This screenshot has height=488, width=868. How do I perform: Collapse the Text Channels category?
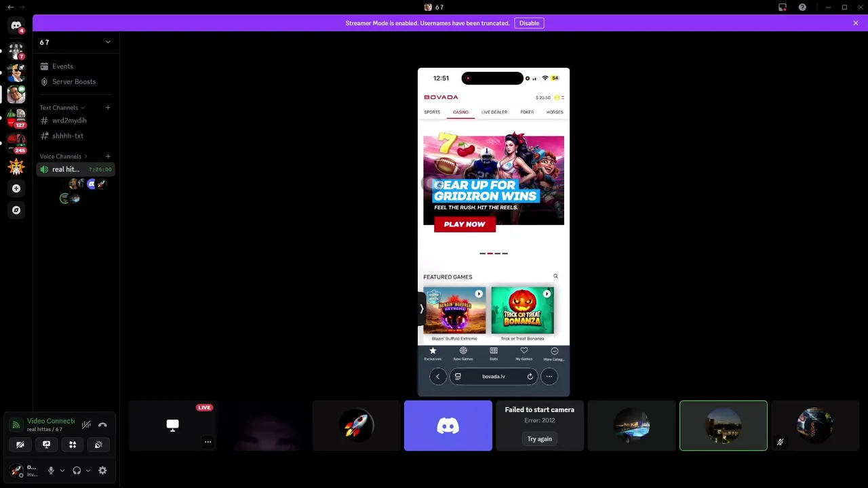(62, 108)
